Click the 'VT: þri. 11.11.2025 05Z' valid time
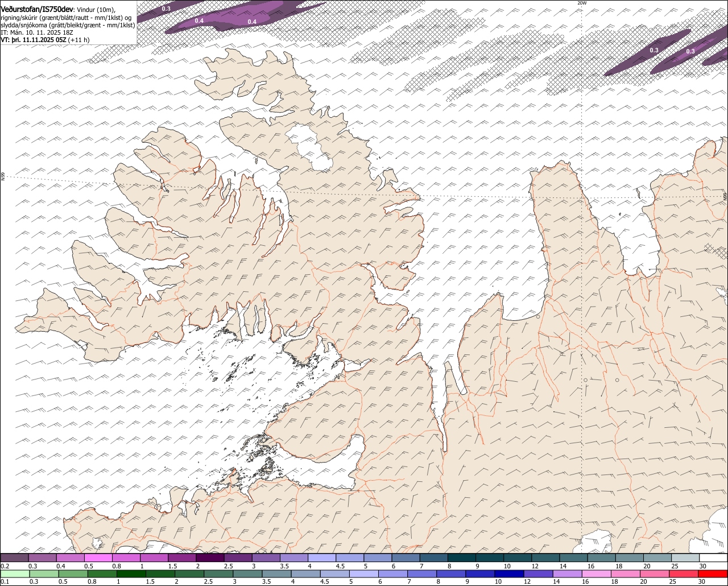Viewport: 728px width, 586px height. (34, 40)
